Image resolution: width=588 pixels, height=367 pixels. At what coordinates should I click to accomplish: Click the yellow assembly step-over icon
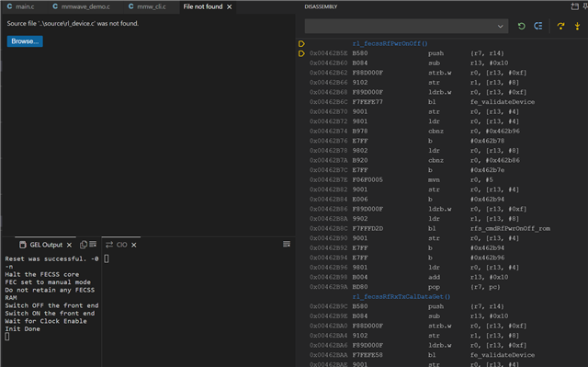point(560,26)
